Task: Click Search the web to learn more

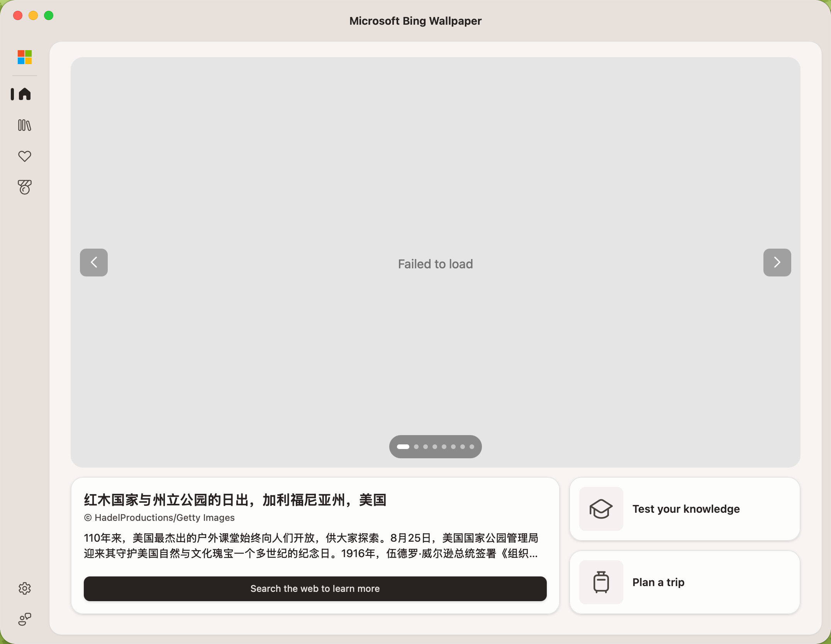Action: 315,589
